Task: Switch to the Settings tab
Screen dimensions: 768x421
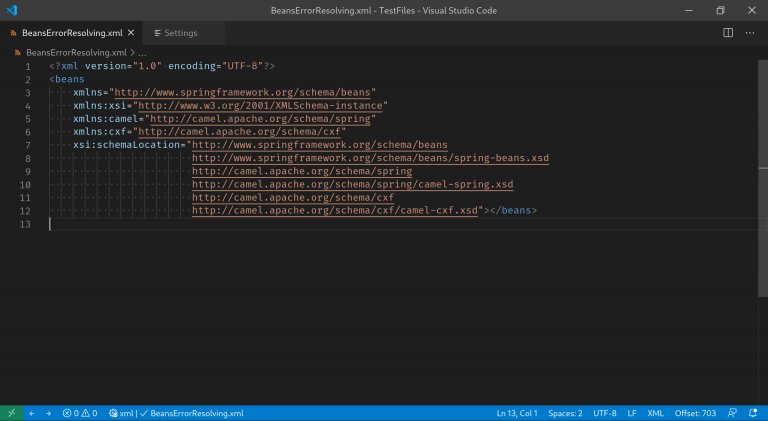Action: tap(180, 33)
